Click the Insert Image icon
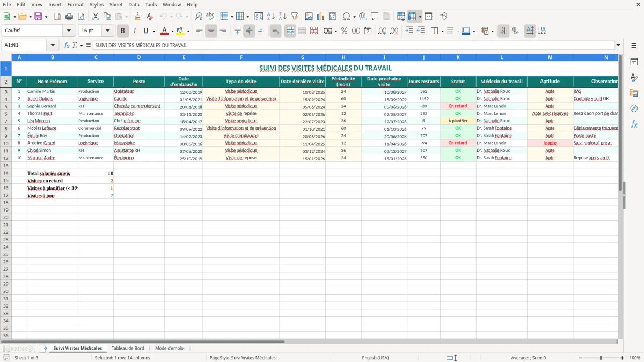Image resolution: width=644 pixels, height=362 pixels. pos(309,17)
